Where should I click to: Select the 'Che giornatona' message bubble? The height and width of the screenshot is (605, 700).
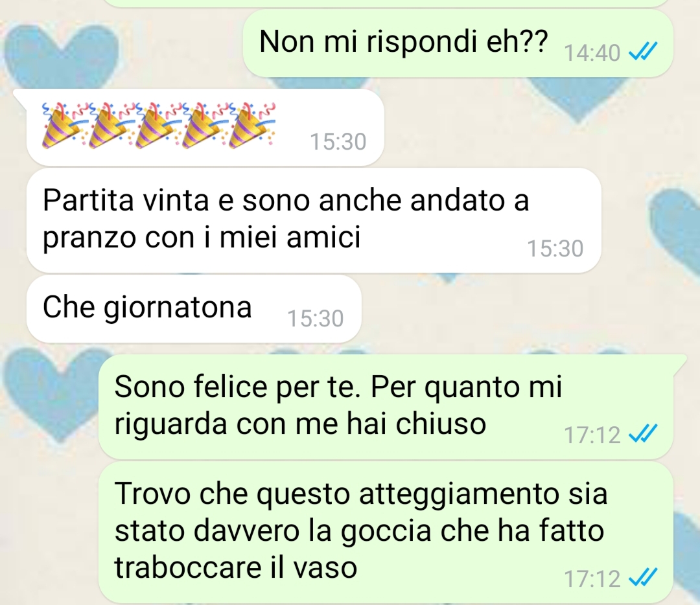(x=194, y=309)
